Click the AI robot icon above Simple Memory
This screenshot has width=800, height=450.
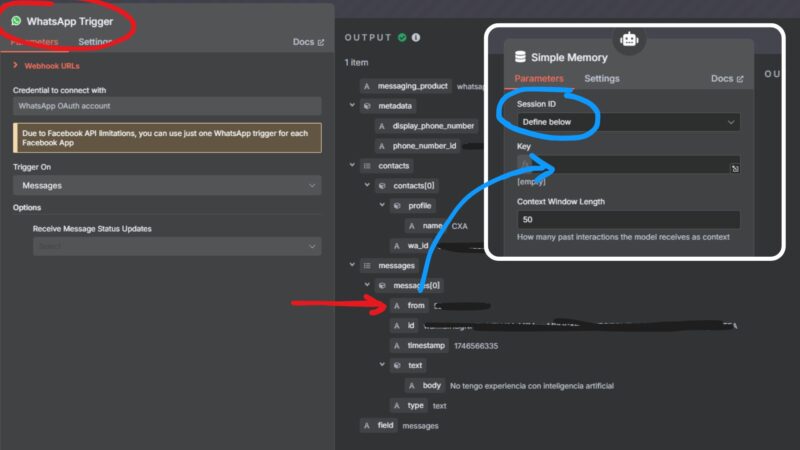pyautogui.click(x=629, y=39)
